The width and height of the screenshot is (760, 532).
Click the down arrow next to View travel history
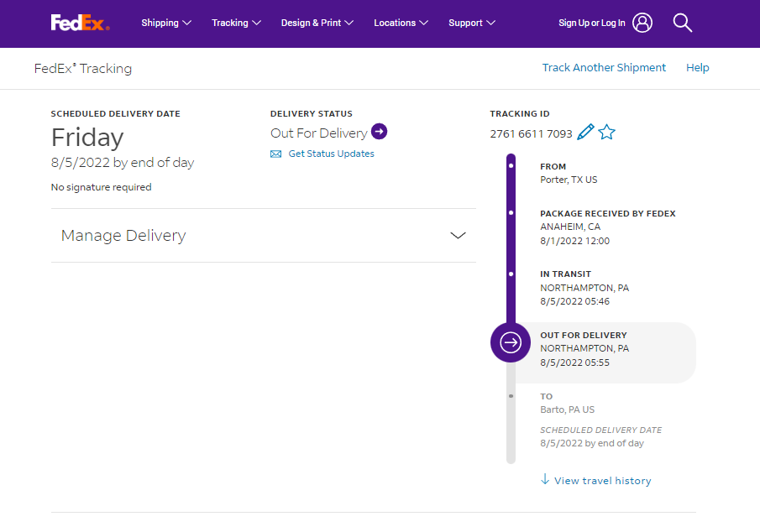[545, 479]
